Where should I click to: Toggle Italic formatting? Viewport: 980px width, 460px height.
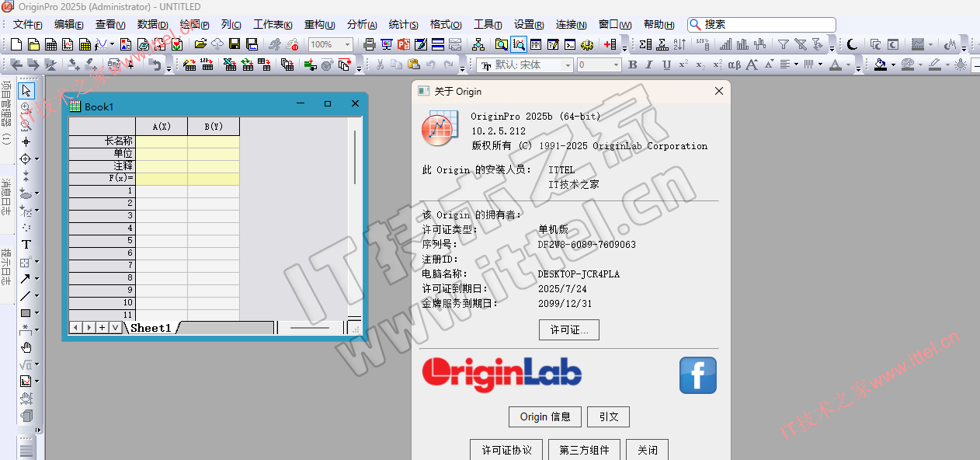point(648,64)
